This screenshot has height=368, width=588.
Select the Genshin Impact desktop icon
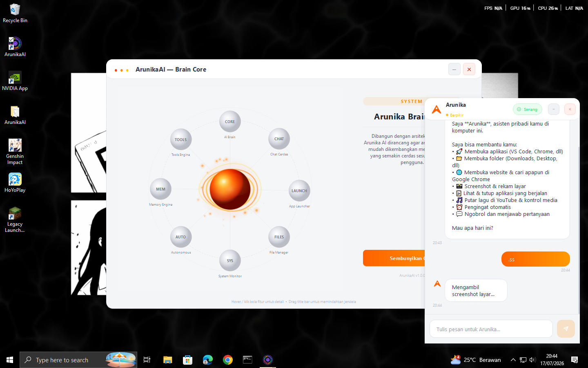15,152
